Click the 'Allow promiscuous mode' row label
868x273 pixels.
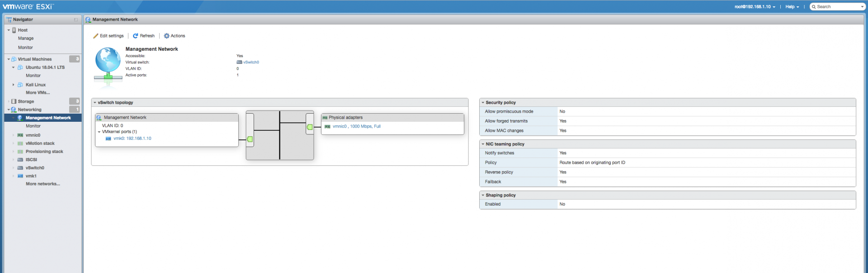click(x=509, y=111)
